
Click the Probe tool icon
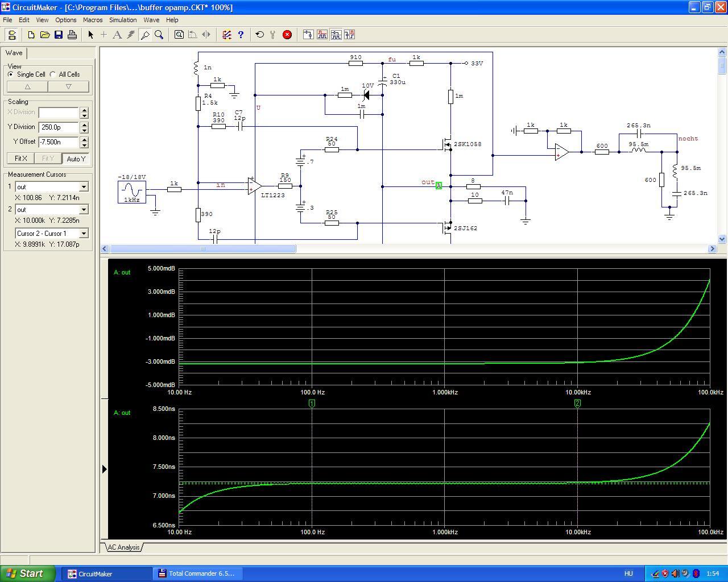point(145,35)
